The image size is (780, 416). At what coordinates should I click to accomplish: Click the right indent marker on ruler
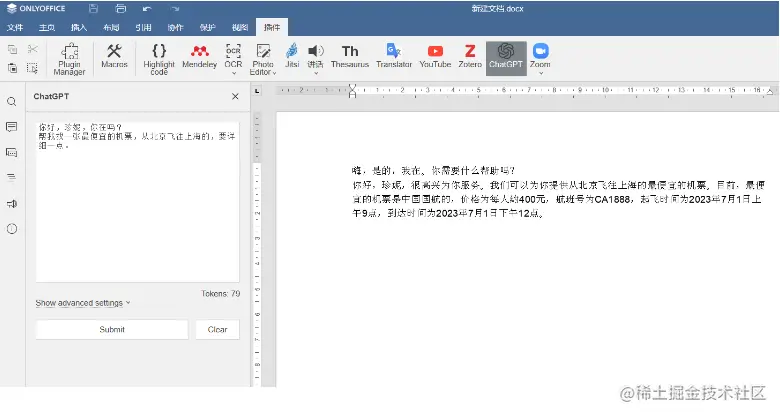770,91
